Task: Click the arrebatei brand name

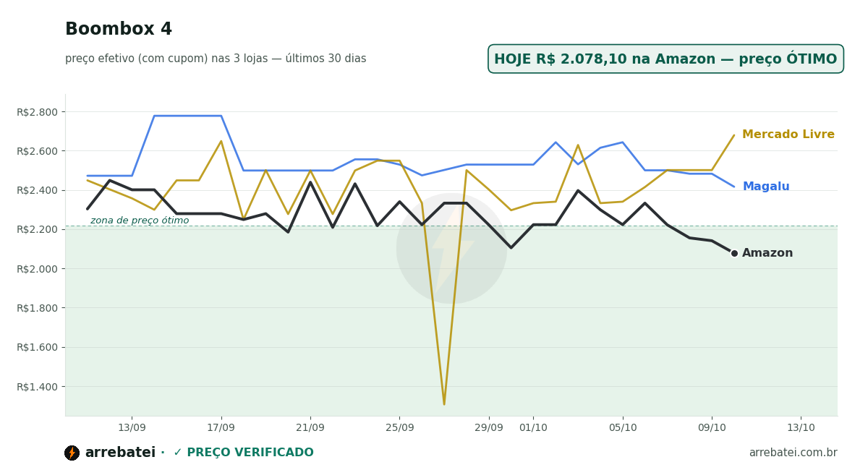Action: coord(120,453)
